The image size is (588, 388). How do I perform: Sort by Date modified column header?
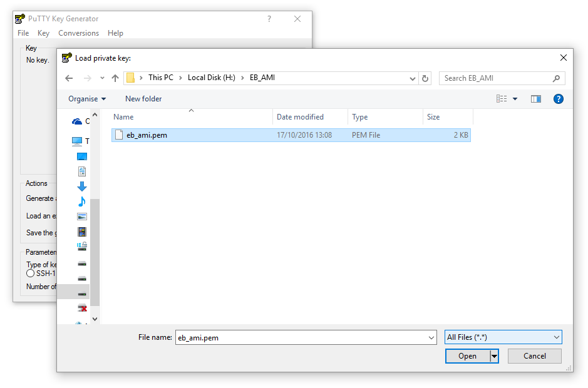coord(311,117)
